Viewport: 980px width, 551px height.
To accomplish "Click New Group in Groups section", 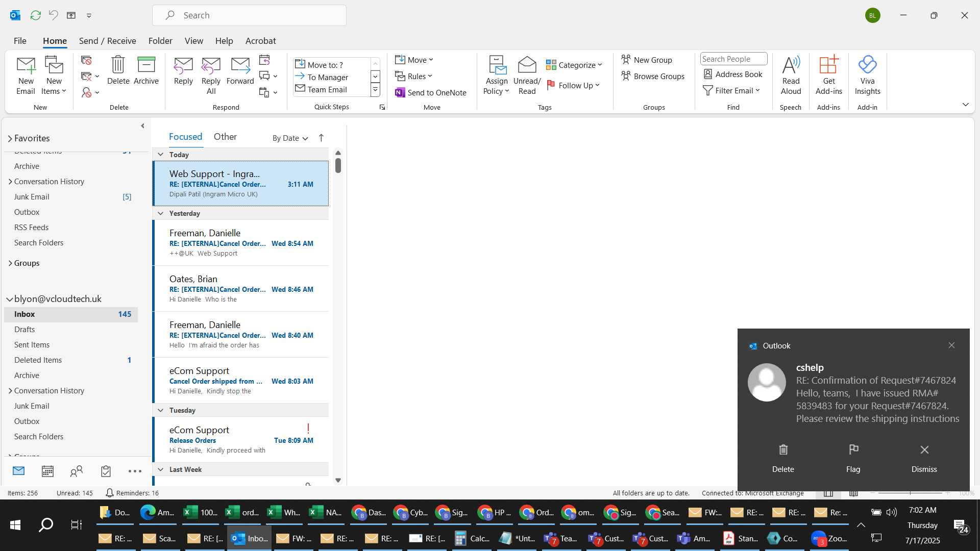I will tap(646, 60).
